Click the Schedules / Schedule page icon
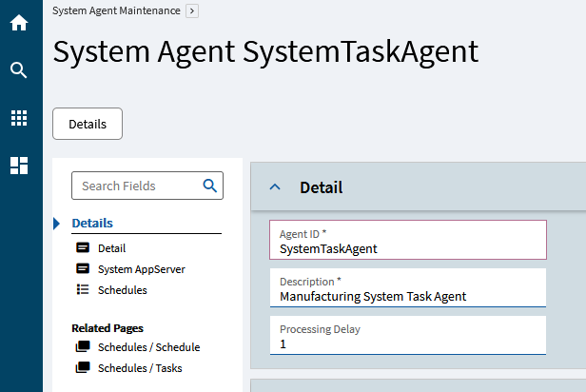Viewport: 586px width, 392px height. 83,346
